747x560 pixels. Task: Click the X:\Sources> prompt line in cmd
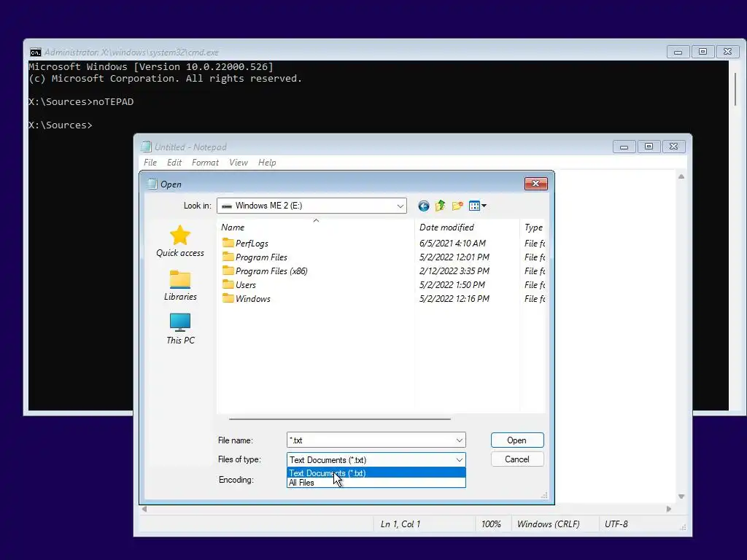61,125
